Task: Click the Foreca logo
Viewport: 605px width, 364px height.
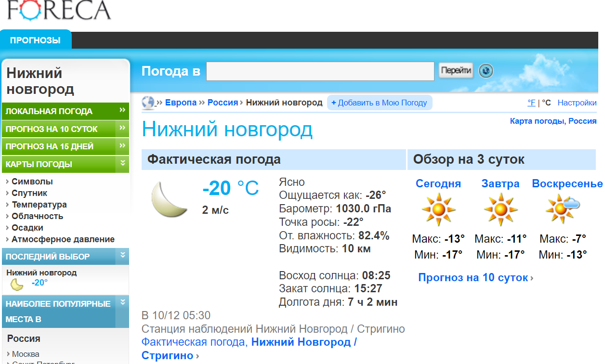Action: (x=59, y=11)
